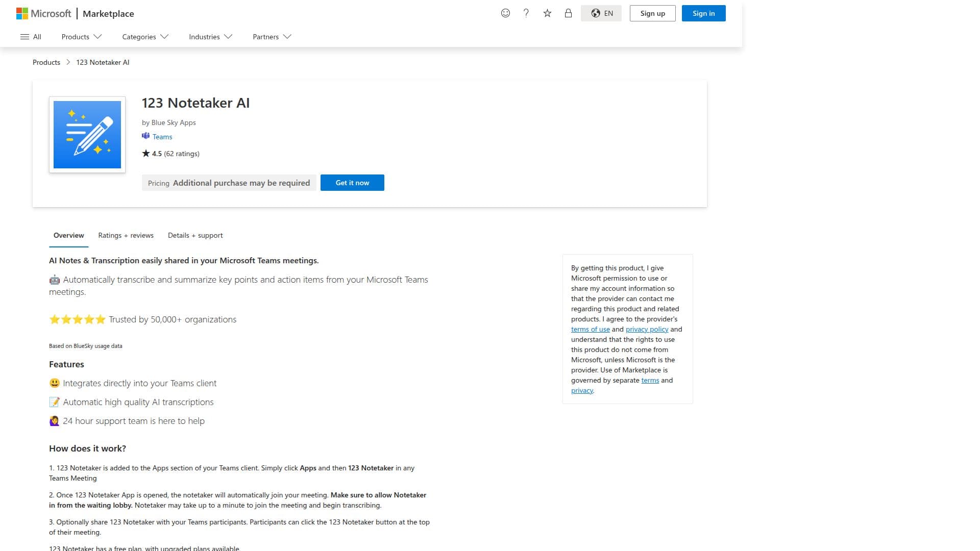Click the Microsoft logo
Screen dimensions: 980x551
43,14
